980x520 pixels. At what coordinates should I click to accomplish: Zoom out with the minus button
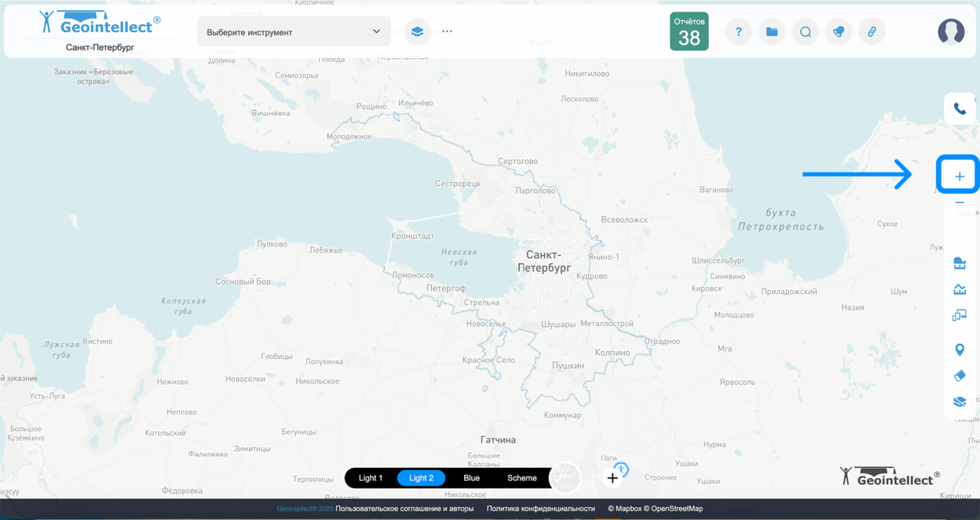[959, 203]
